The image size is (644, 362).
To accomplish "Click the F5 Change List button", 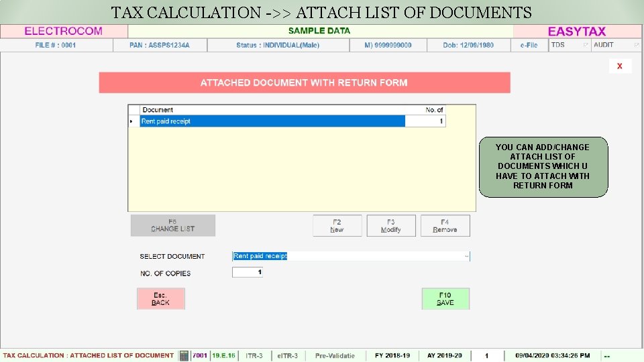I will point(173,225).
